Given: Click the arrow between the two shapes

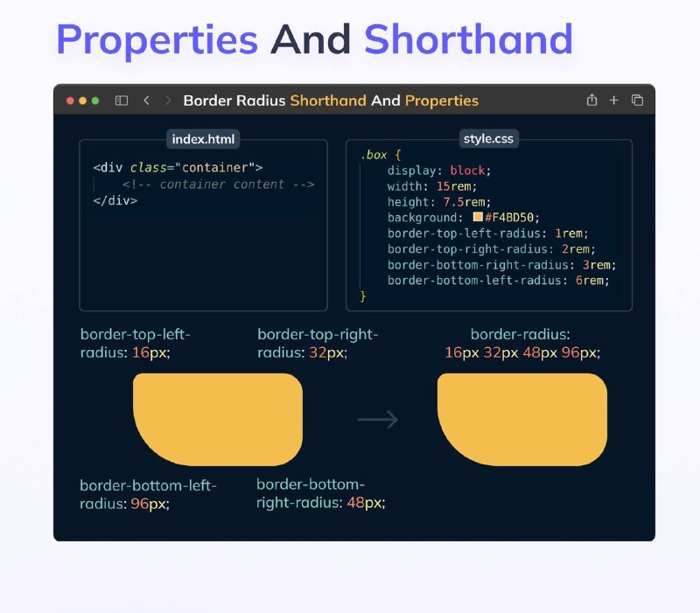Looking at the screenshot, I should pyautogui.click(x=377, y=420).
